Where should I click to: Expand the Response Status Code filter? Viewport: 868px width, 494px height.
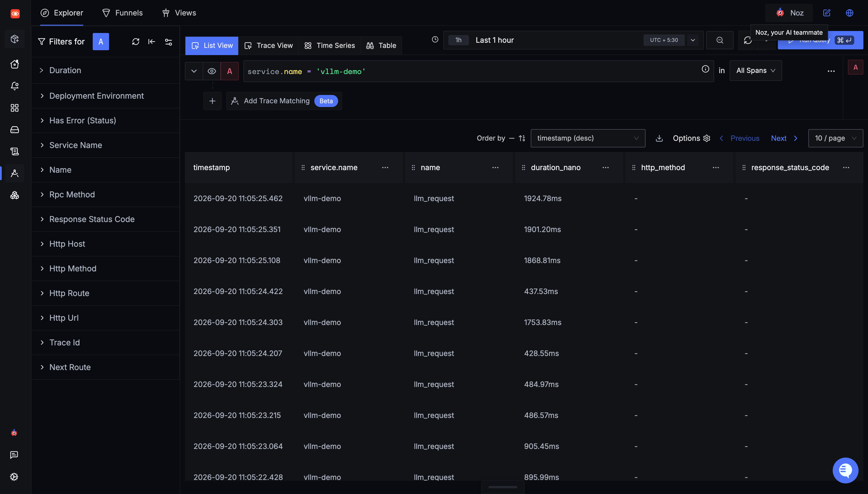coord(105,219)
